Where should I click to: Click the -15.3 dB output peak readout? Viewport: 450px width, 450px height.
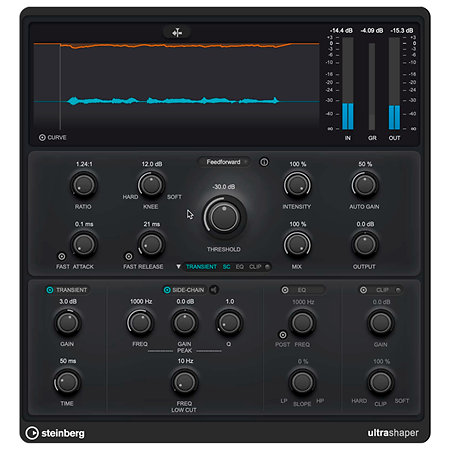click(x=401, y=30)
